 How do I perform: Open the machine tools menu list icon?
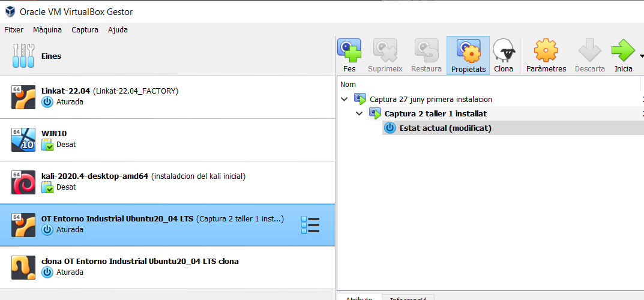310,225
